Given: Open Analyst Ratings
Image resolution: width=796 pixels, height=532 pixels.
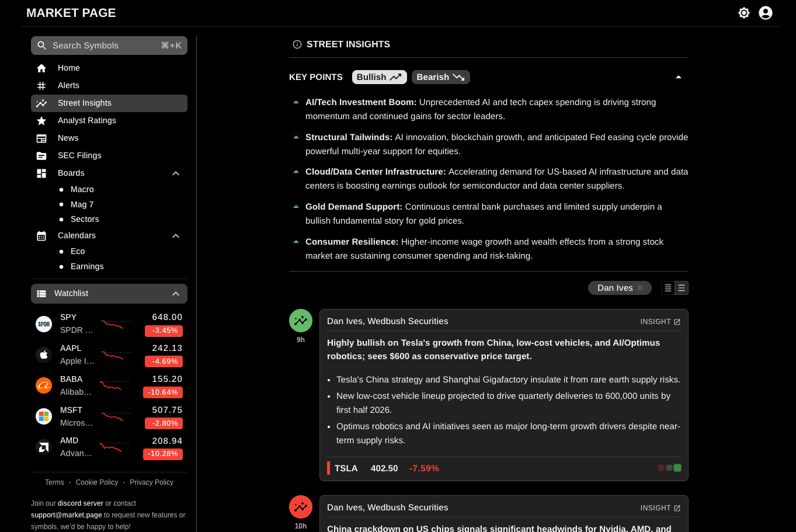Looking at the screenshot, I should [109, 121].
